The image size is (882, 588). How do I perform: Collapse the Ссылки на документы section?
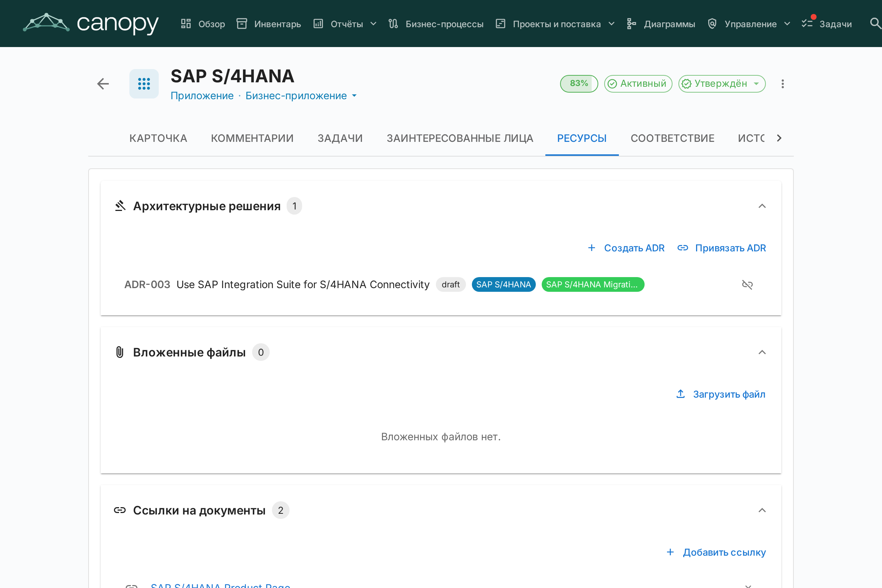[x=762, y=510]
